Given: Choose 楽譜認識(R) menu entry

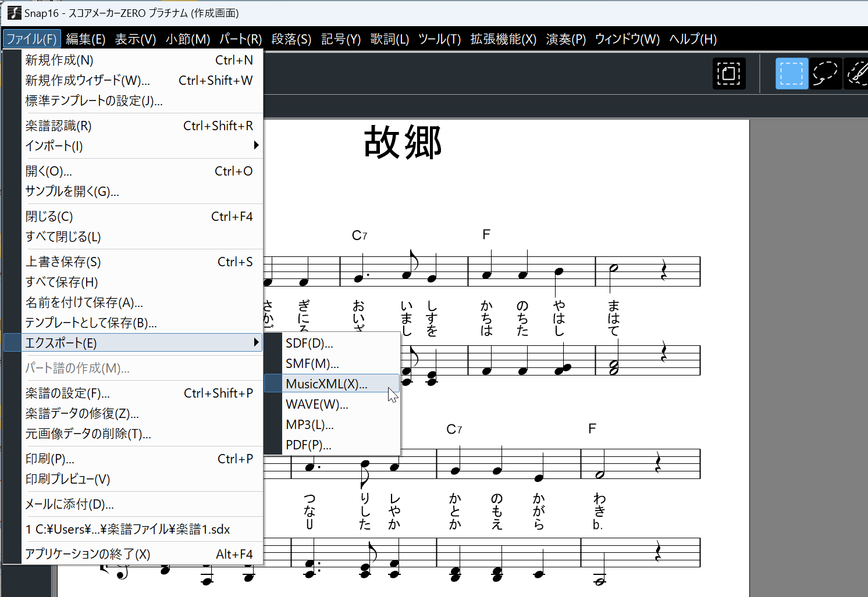Looking at the screenshot, I should click(x=142, y=126).
